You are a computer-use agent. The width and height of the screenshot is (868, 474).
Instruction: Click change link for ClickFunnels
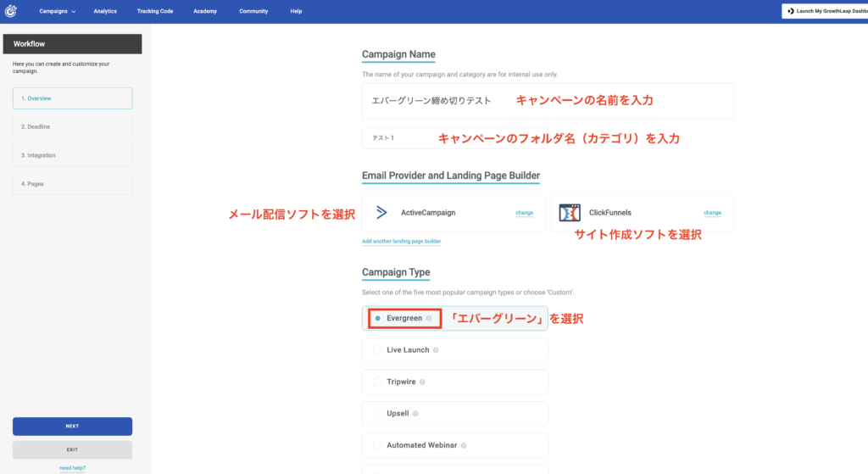coord(712,213)
